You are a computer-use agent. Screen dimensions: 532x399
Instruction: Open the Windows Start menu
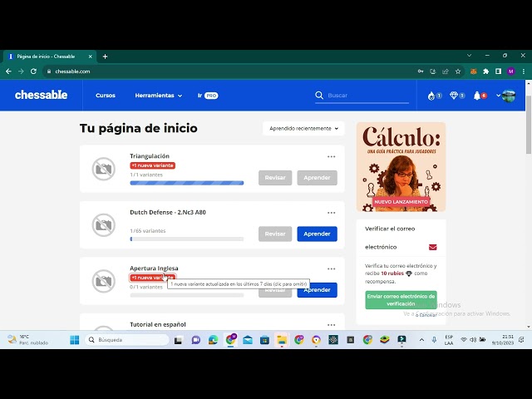click(74, 340)
